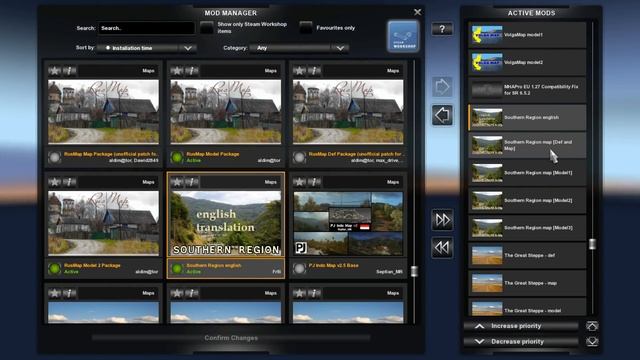The image size is (640, 360).
Task: Enable Show only Steam Workshop items checkbox
Action: point(207,28)
